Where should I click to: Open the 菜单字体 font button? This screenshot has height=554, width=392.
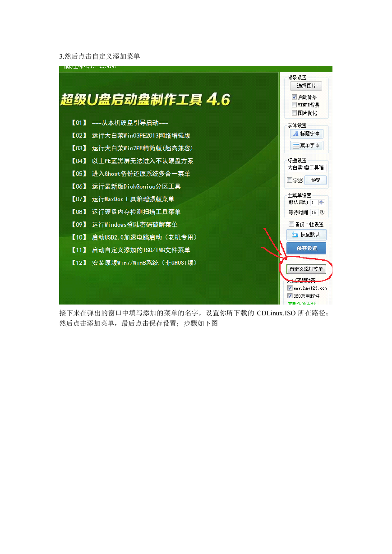point(307,145)
